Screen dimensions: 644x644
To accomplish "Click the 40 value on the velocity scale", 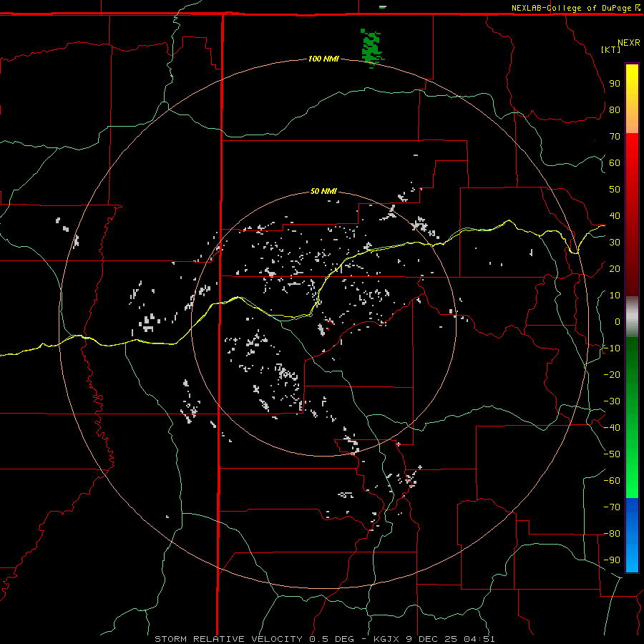I will [615, 216].
